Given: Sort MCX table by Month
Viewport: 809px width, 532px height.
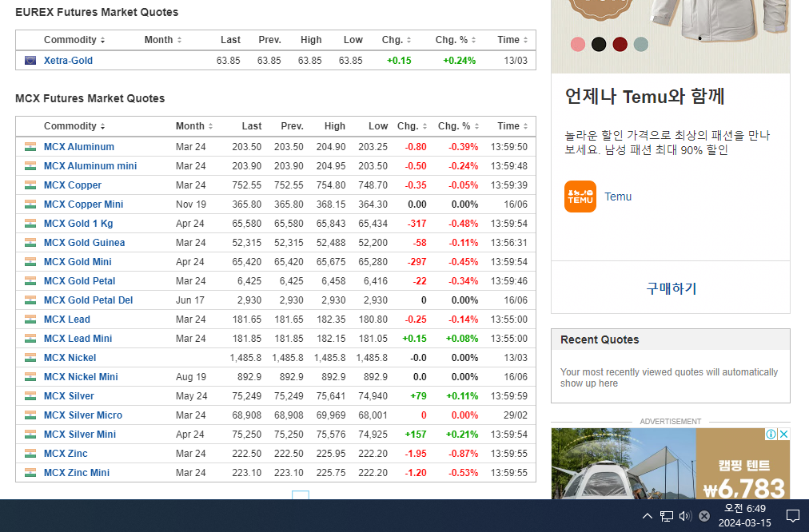Looking at the screenshot, I should [194, 126].
